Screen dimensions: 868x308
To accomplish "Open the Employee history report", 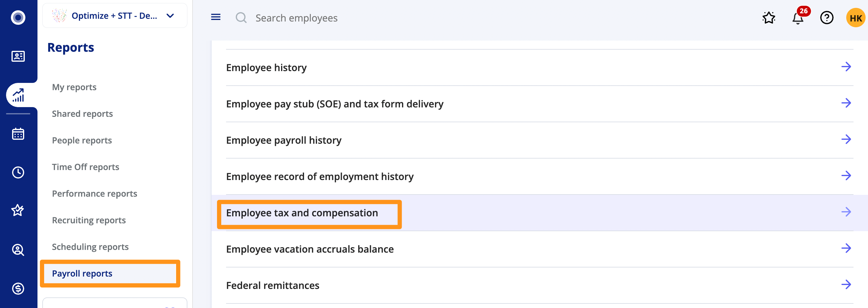I will pos(266,67).
